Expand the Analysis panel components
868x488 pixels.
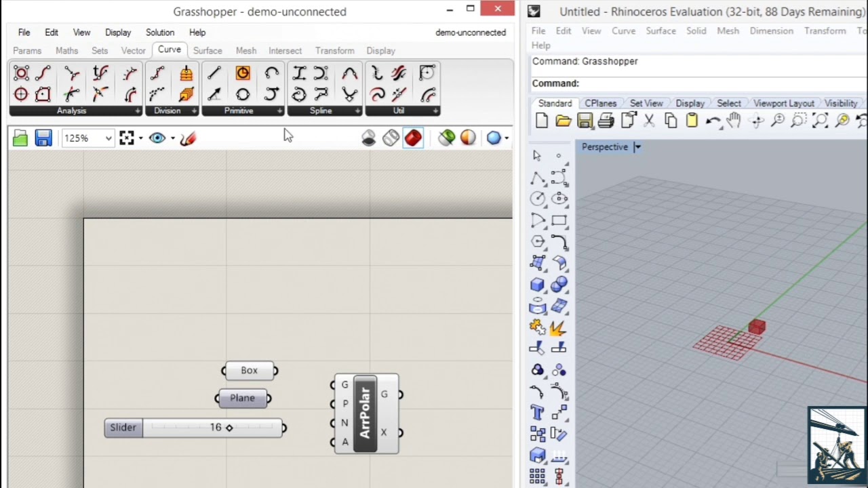138,111
